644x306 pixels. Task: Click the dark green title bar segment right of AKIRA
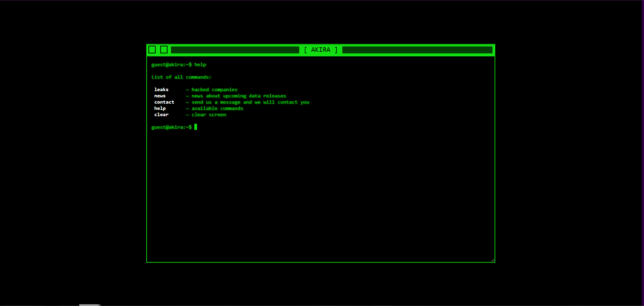(x=417, y=50)
